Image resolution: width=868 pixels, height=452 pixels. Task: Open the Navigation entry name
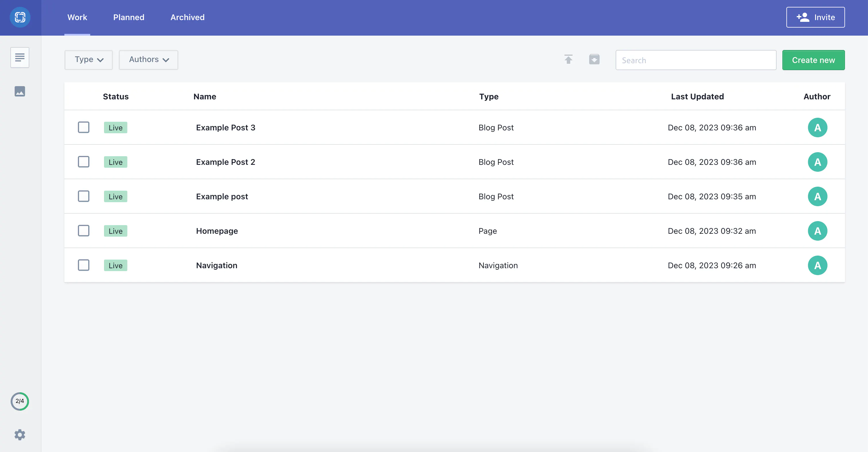(217, 265)
